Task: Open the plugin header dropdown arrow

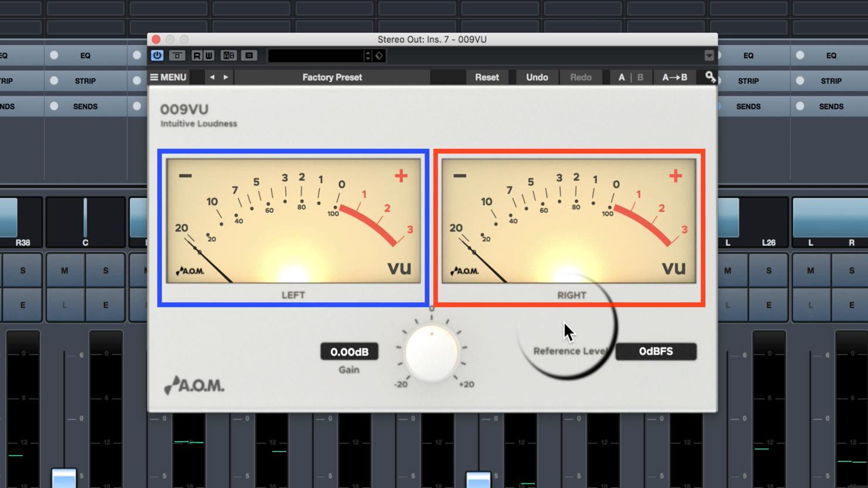Action: click(x=709, y=55)
